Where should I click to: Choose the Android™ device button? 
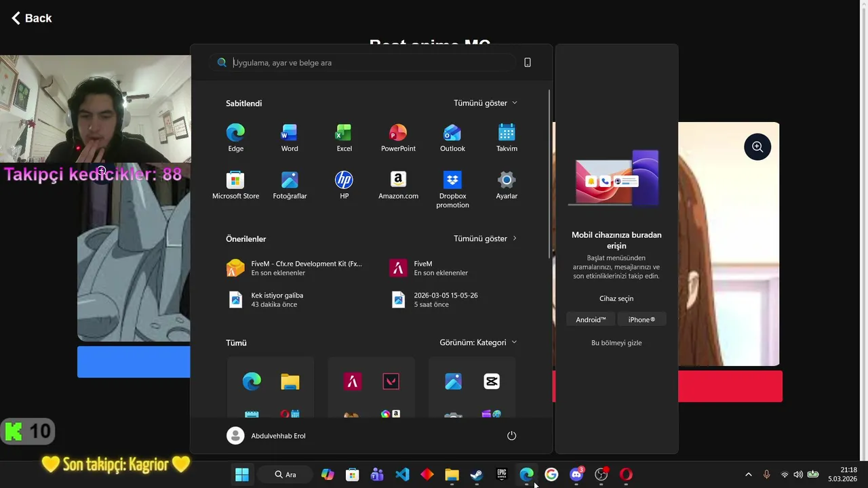point(591,319)
